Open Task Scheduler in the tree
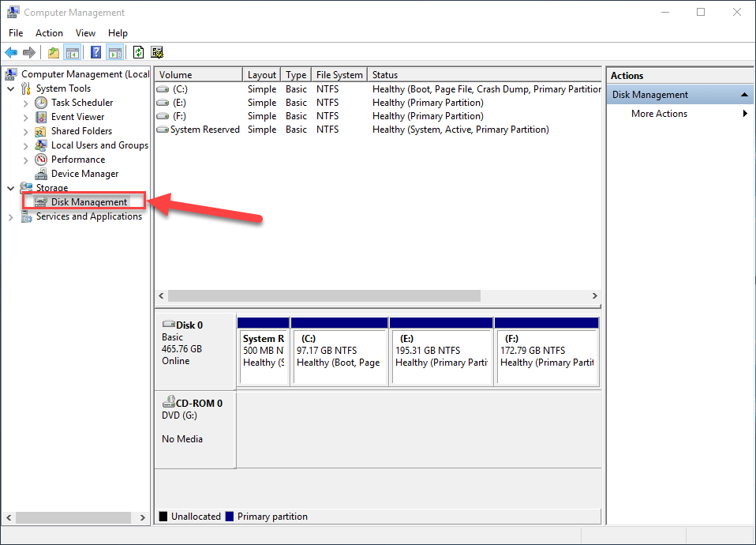The height and width of the screenshot is (545, 756). pyautogui.click(x=81, y=103)
